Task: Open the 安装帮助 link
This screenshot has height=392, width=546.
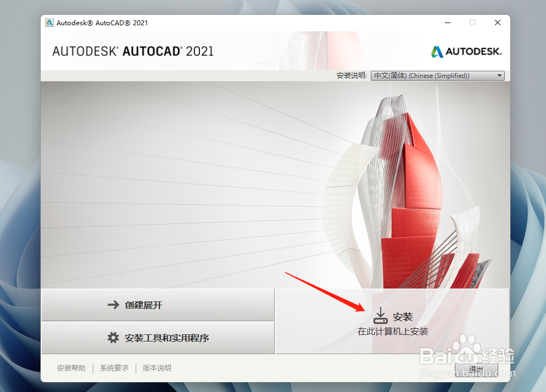Action: (71, 368)
